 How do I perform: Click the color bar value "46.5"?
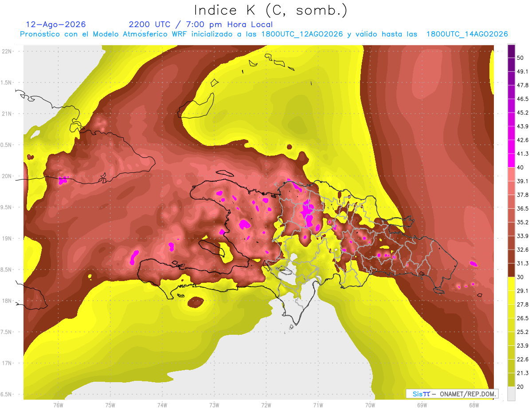click(x=523, y=99)
